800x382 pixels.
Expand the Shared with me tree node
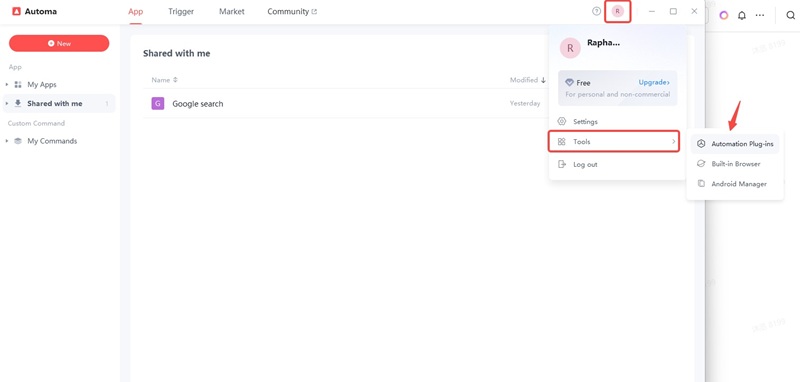(7, 104)
